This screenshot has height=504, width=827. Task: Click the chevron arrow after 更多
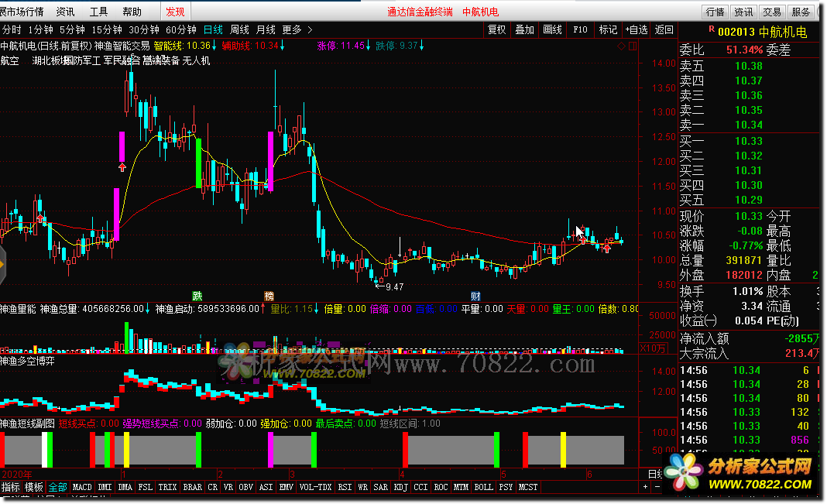click(310, 29)
